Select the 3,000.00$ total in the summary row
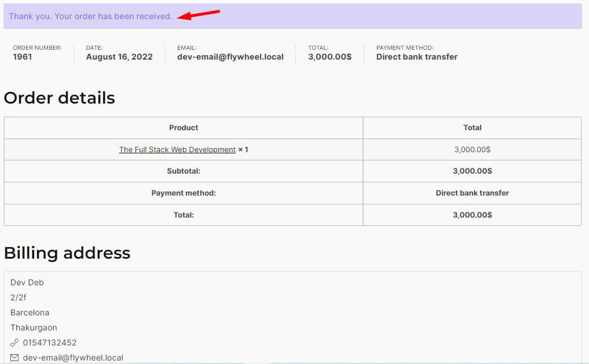Viewport: 589px width, 364px height. click(x=330, y=57)
